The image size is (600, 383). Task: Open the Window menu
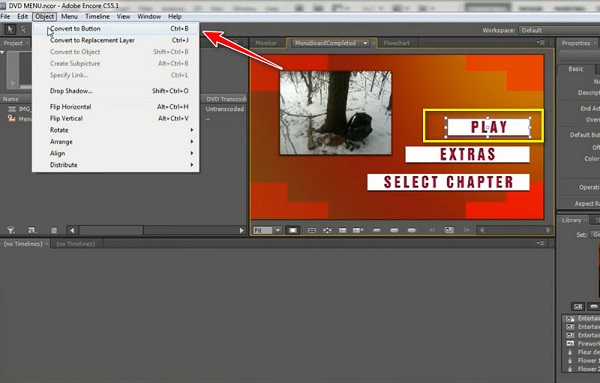(149, 16)
